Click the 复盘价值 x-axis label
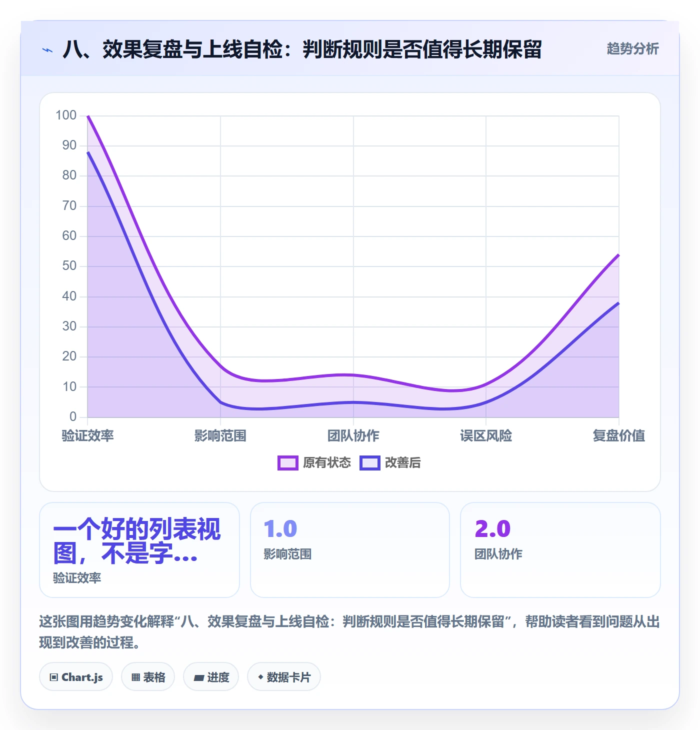 (619, 435)
